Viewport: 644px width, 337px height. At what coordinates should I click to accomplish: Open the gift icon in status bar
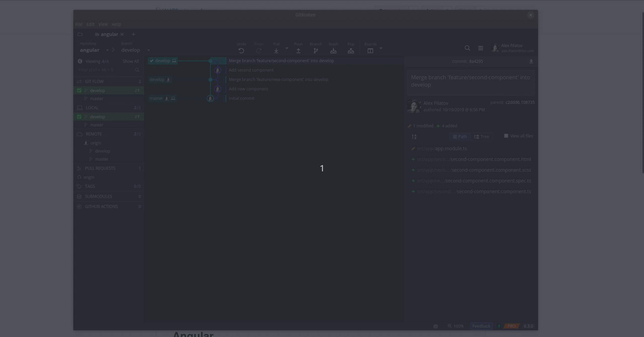click(x=436, y=326)
